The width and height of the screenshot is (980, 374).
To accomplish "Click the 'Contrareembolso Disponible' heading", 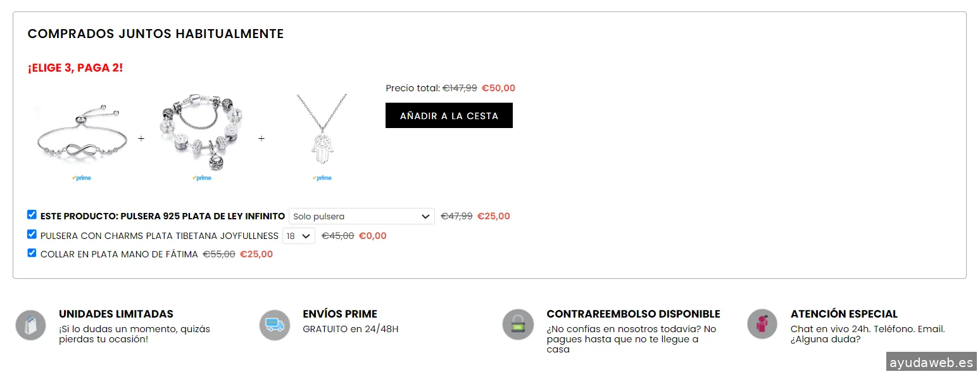I will [x=633, y=314].
